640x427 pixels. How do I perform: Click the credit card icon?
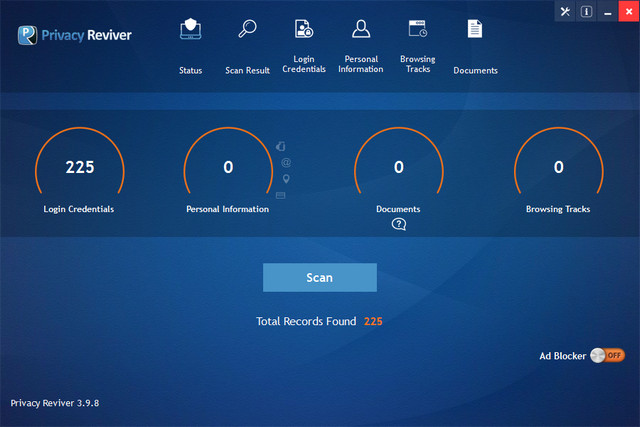(281, 195)
